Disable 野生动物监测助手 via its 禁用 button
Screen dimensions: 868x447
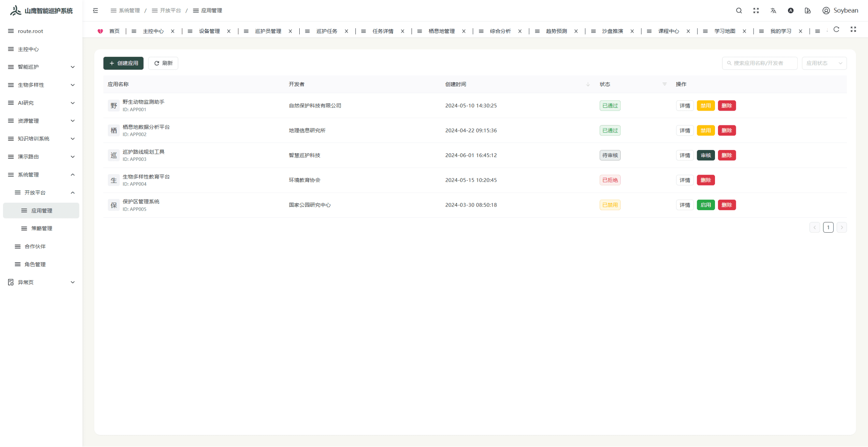tap(706, 105)
